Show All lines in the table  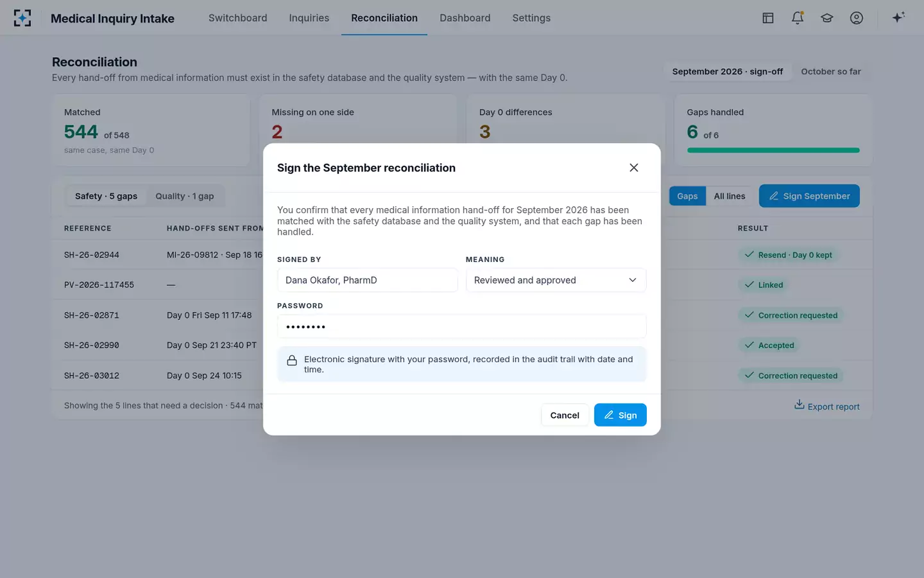point(730,196)
